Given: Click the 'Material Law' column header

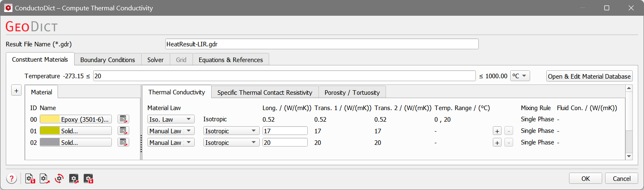Looking at the screenshot, I should coord(164,108).
